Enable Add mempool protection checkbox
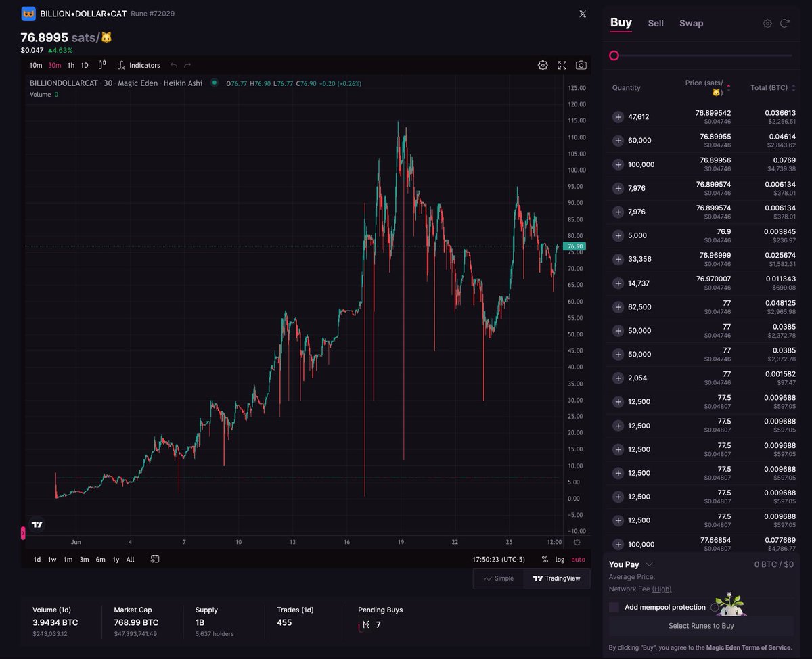Viewport: 812px width, 659px height. click(614, 607)
